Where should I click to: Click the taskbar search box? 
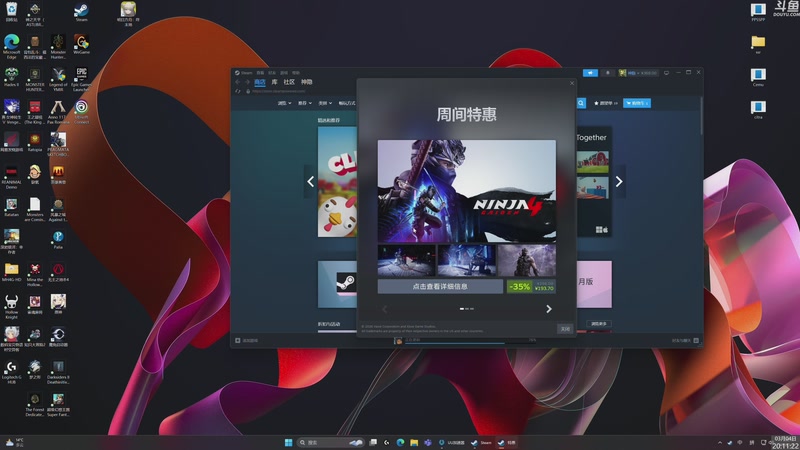click(331, 442)
